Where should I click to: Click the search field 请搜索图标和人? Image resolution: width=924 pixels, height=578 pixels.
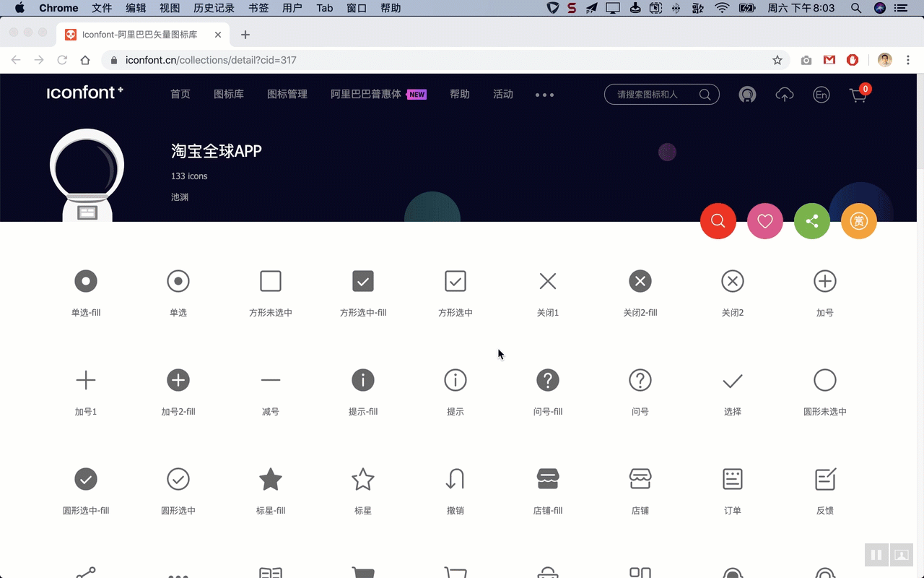point(662,95)
